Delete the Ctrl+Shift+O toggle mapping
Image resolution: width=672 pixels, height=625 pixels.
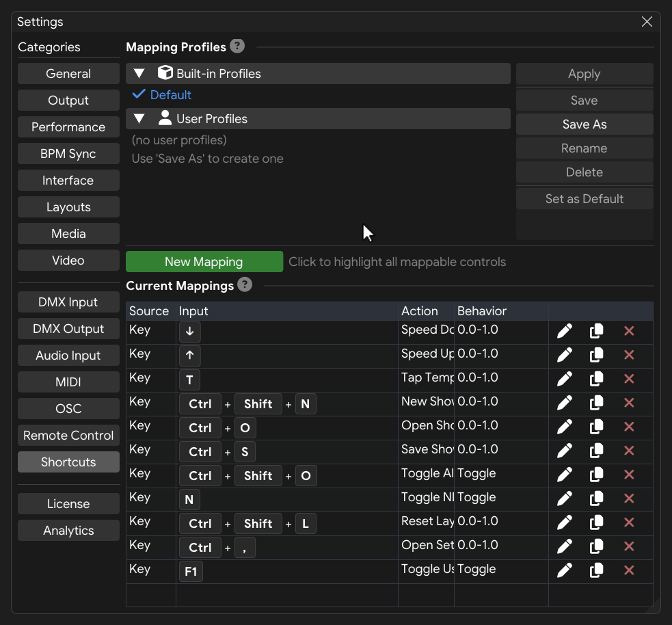629,475
